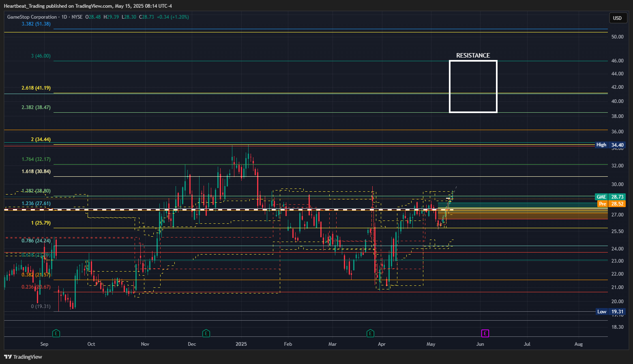Click the 0.236 (20.67) Fibonacci label

pyautogui.click(x=36, y=287)
